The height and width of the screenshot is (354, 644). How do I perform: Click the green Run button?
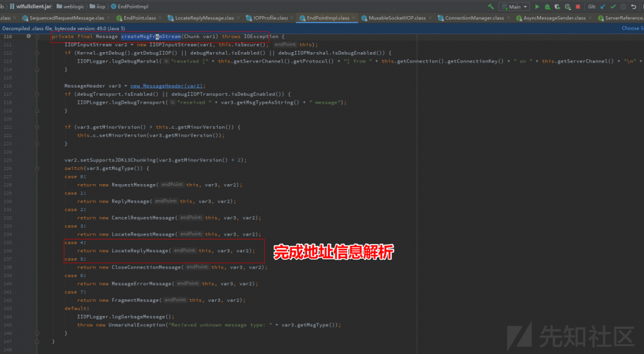coord(537,6)
